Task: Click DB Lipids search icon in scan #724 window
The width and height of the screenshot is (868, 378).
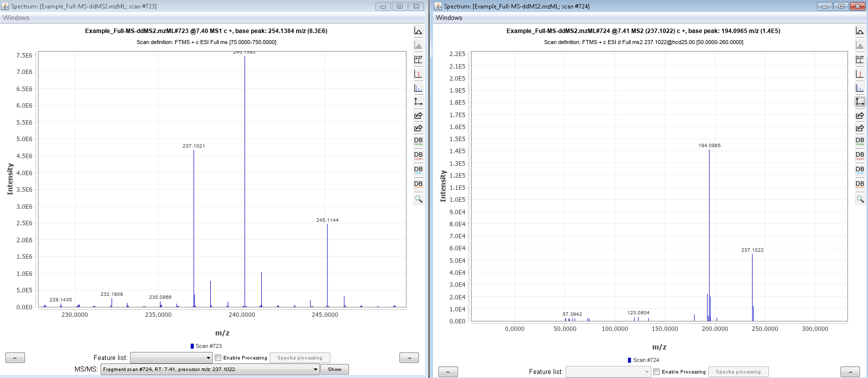Action: pos(859,170)
